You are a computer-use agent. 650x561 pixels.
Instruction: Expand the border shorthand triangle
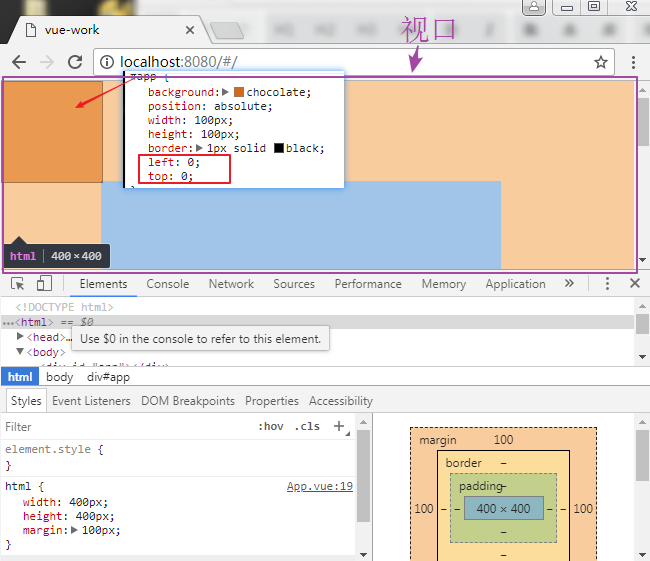click(x=199, y=148)
